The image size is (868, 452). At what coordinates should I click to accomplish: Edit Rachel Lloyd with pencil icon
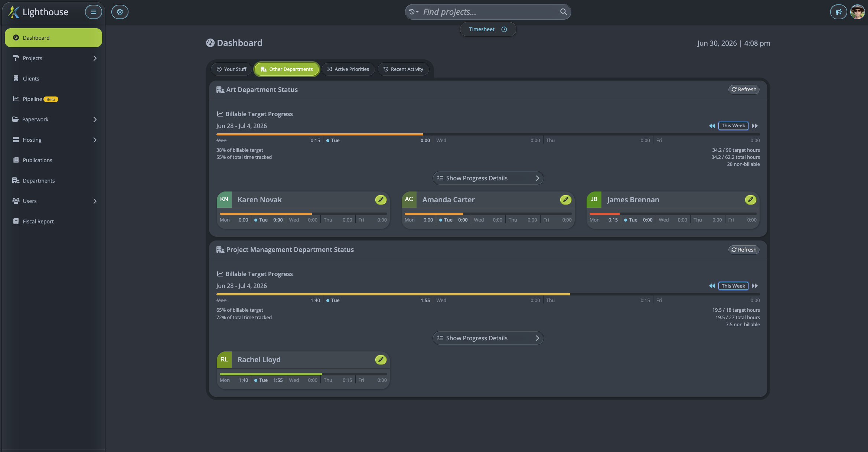[381, 360]
